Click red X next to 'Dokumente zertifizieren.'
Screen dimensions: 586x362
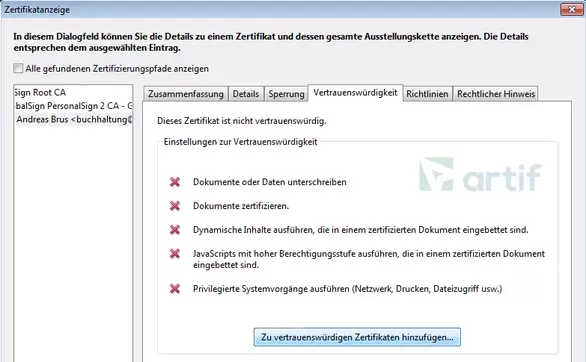tap(175, 206)
